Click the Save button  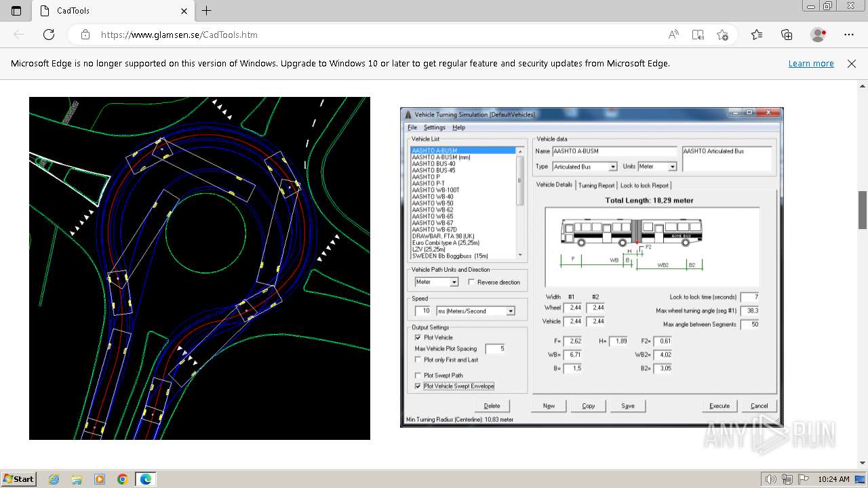pyautogui.click(x=628, y=406)
